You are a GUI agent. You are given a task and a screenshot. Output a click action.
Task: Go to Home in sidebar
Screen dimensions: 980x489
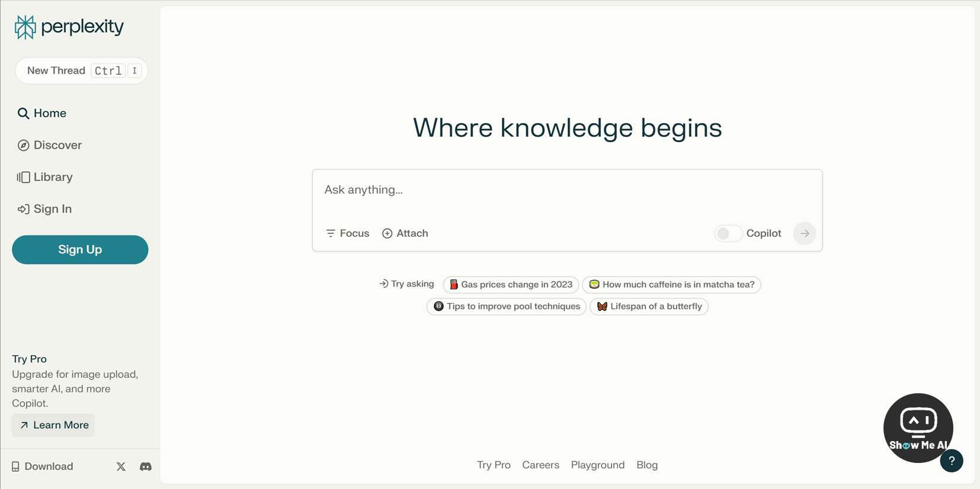[41, 113]
